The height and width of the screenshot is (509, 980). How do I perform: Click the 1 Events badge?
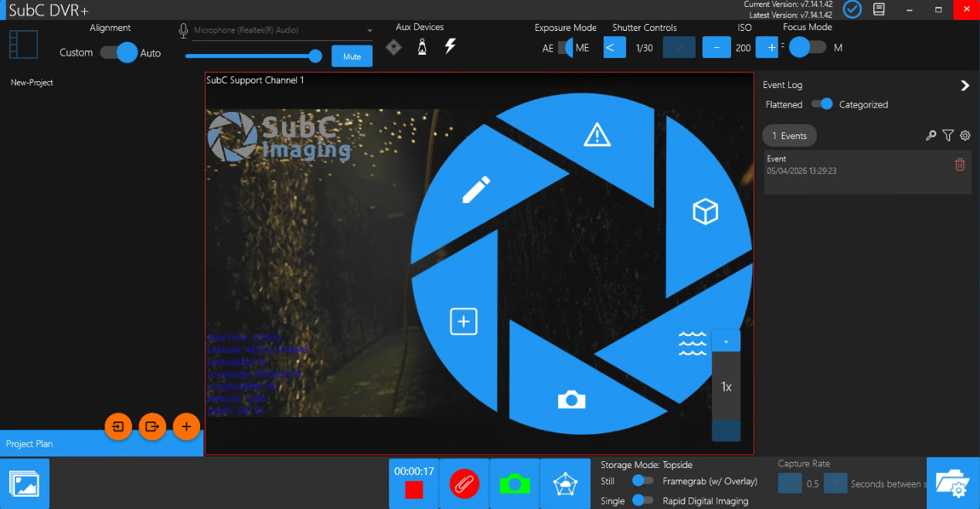tap(789, 136)
